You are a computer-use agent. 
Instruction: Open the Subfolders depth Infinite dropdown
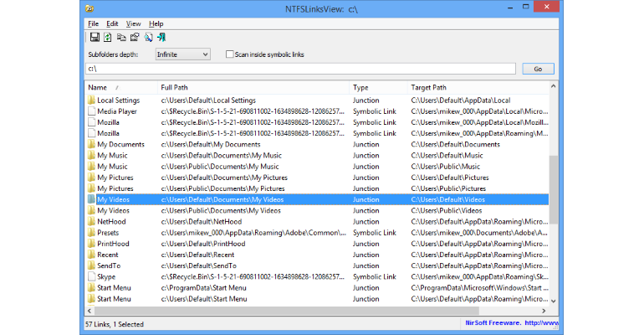[183, 54]
